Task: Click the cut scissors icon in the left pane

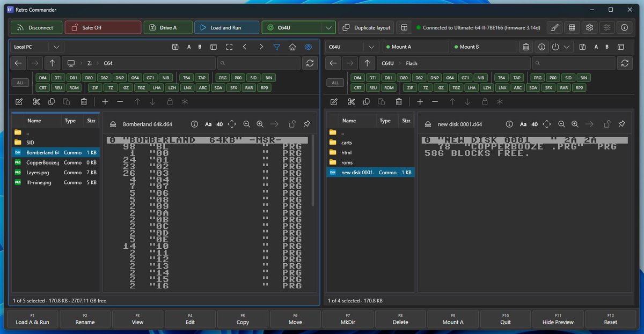Action: tap(36, 101)
